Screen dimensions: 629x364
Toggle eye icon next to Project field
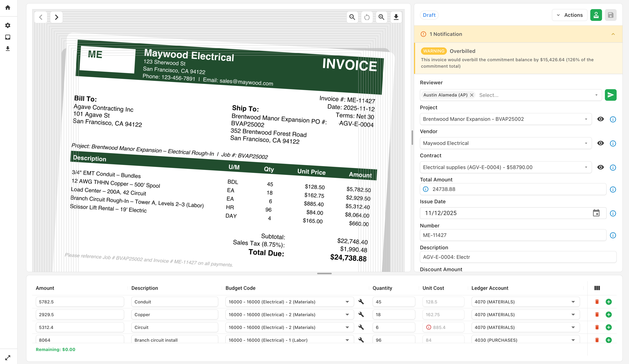tap(600, 119)
